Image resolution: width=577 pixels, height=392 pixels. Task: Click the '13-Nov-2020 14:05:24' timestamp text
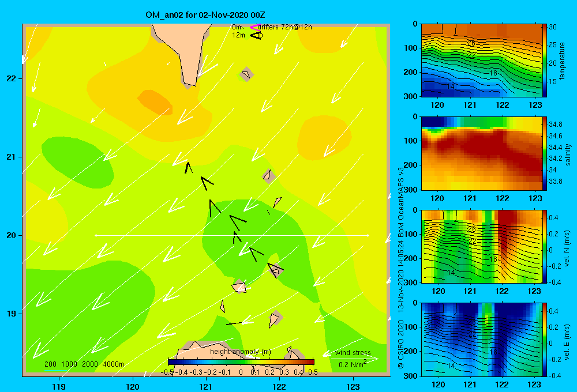click(x=401, y=278)
